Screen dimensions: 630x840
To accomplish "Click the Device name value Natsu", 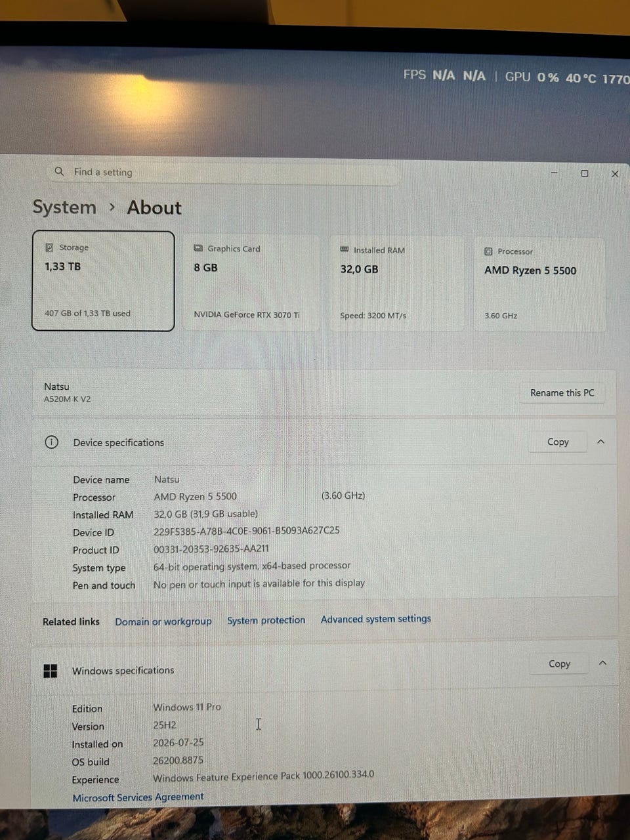I will tap(167, 479).
